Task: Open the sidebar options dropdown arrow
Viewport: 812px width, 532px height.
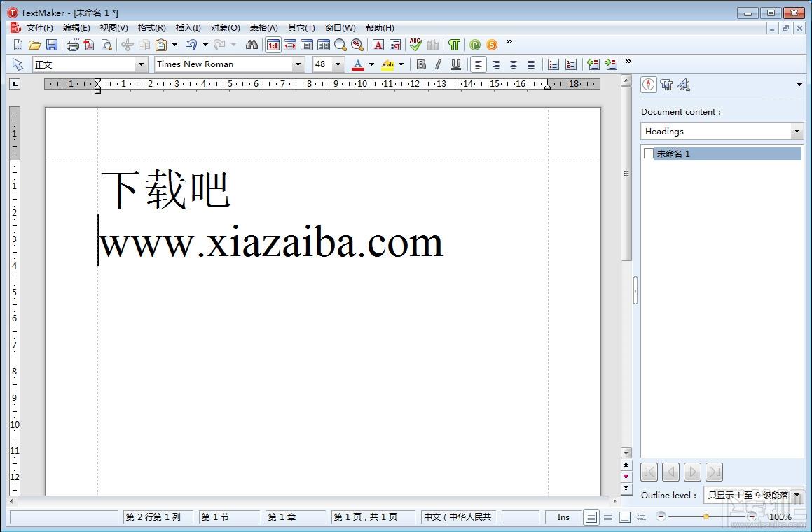Action: (799, 85)
